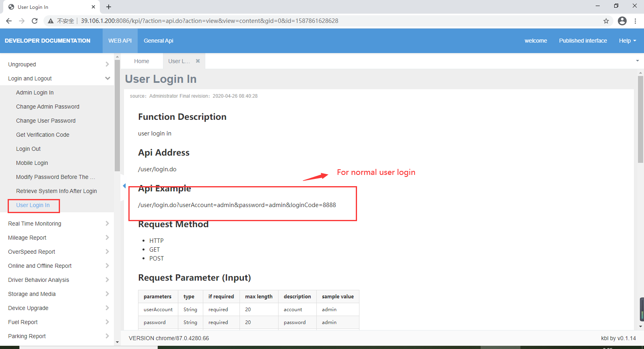The image size is (644, 349).
Task: Click the sidebar vertical scrollbar thumb
Action: pyautogui.click(x=117, y=115)
